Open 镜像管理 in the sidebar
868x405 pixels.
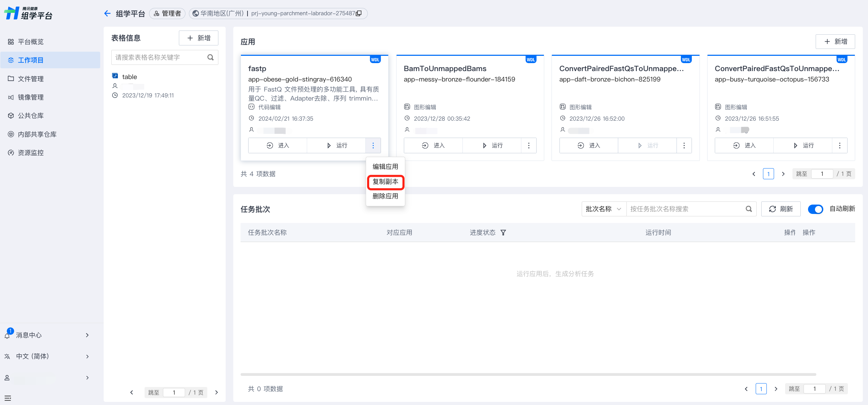[x=31, y=97]
